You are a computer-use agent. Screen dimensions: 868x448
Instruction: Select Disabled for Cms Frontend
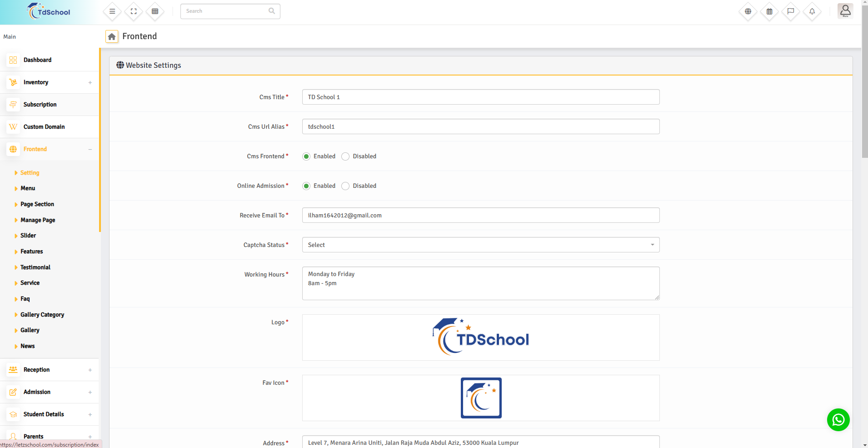click(345, 156)
